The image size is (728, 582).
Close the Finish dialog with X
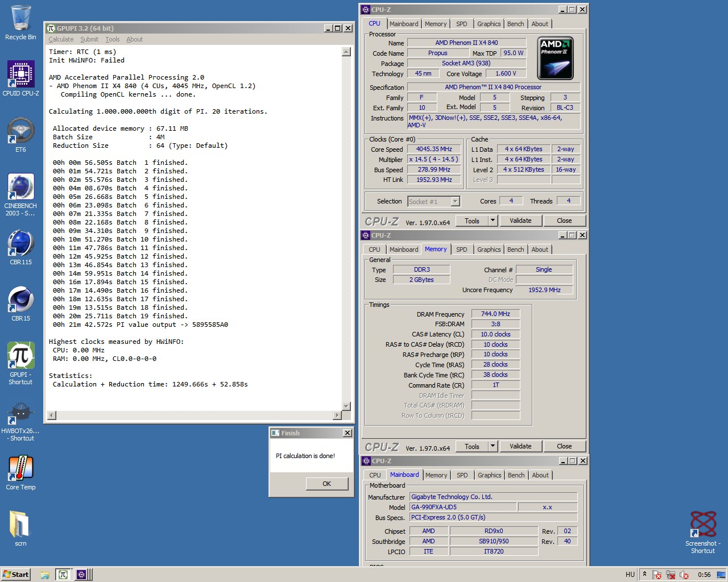[348, 433]
